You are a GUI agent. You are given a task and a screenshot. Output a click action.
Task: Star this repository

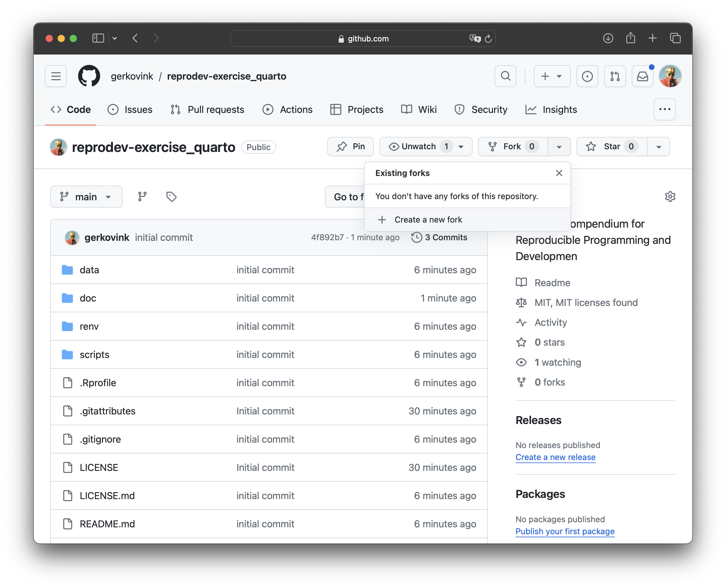[x=612, y=147]
